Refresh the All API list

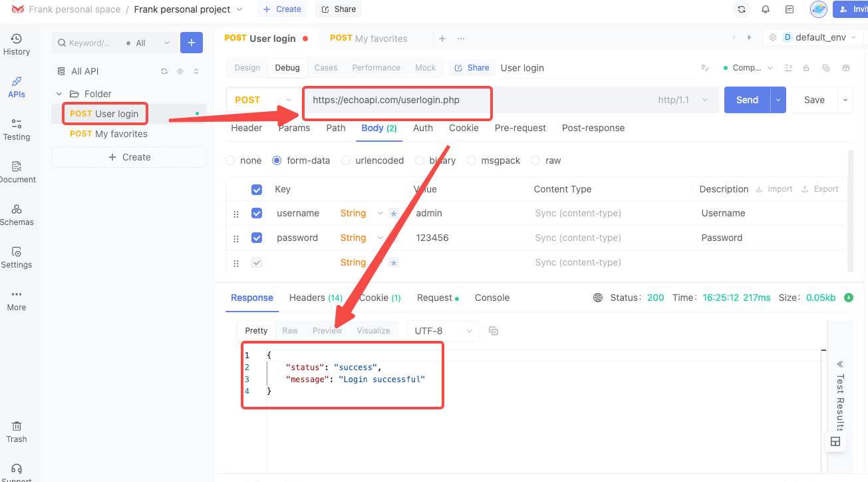tap(164, 71)
